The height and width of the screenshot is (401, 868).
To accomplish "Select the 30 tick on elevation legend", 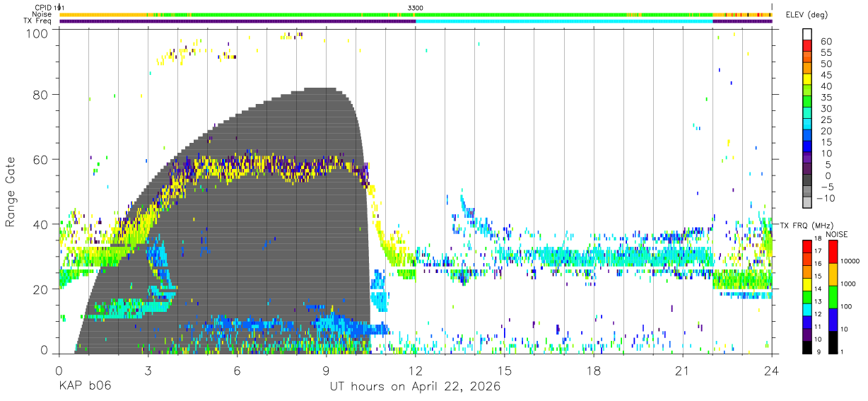I will (x=826, y=109).
